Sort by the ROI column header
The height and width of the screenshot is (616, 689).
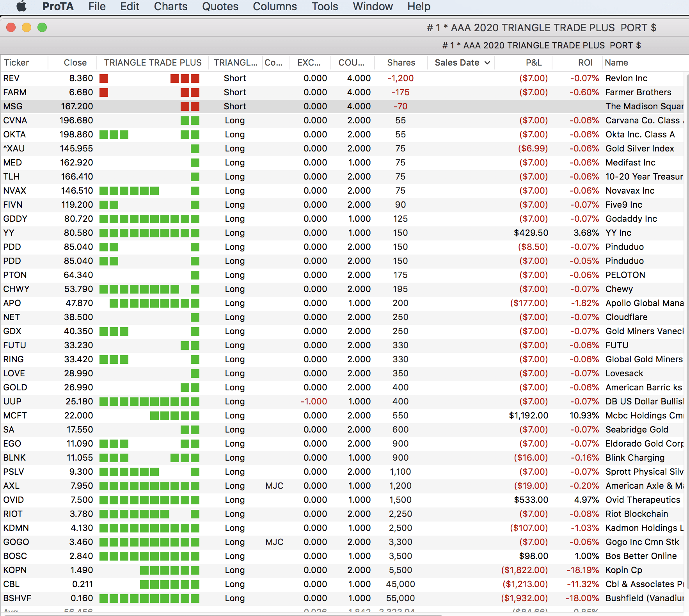coord(585,62)
